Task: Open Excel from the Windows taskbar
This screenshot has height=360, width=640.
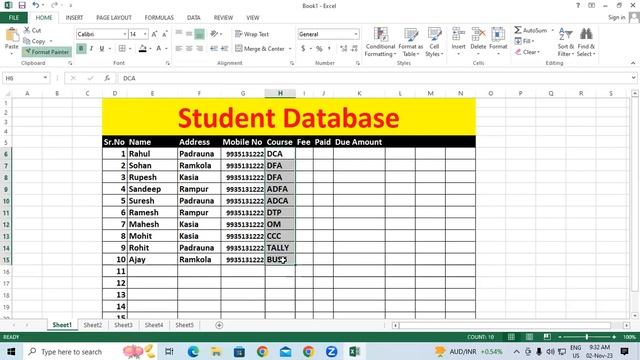Action: (354, 351)
